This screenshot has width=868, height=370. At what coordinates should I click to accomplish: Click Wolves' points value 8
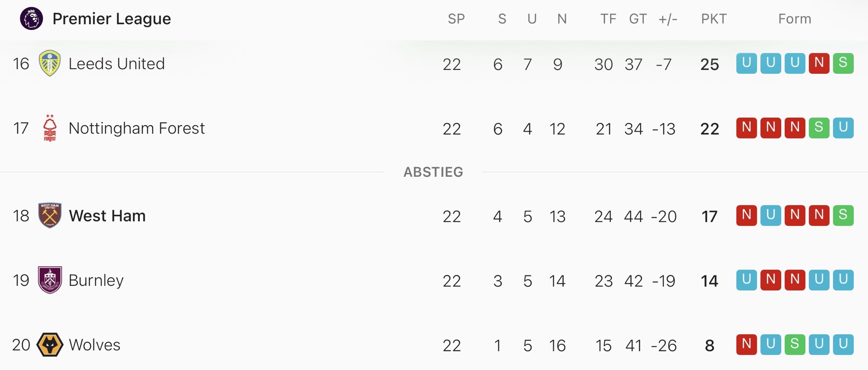pyautogui.click(x=710, y=346)
